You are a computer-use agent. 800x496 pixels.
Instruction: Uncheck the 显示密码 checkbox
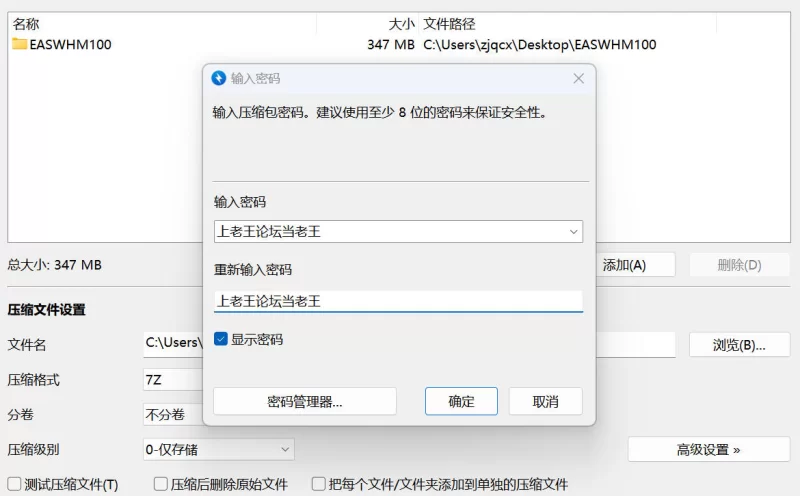click(221, 339)
